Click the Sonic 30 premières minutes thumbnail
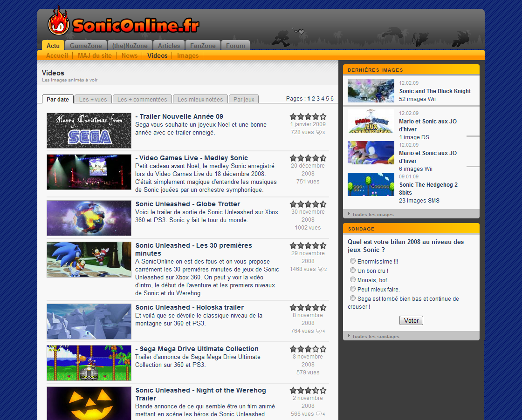This screenshot has width=522, height=420. [x=89, y=259]
